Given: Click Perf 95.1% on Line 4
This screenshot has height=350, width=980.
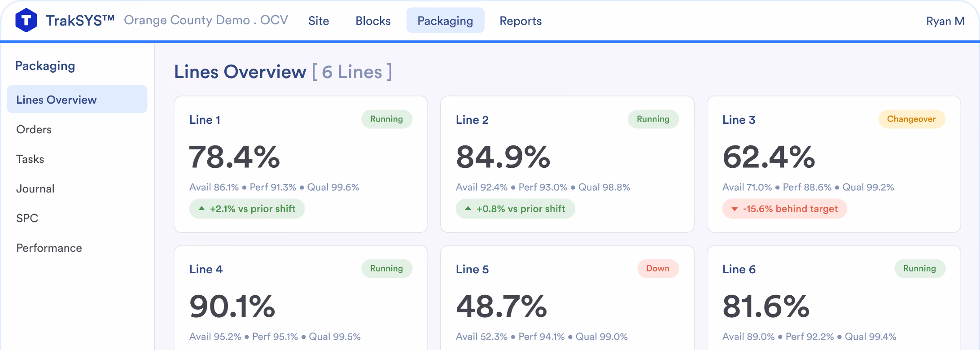Looking at the screenshot, I should tap(275, 337).
